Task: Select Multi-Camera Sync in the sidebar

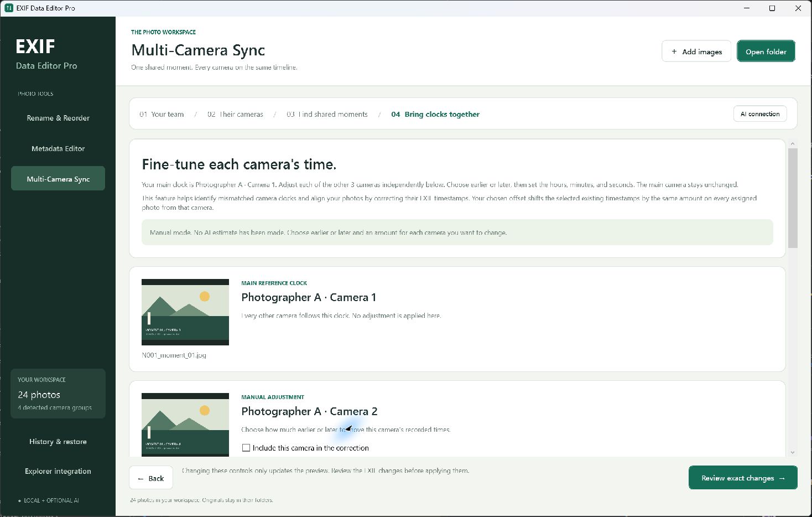Action: 58,179
